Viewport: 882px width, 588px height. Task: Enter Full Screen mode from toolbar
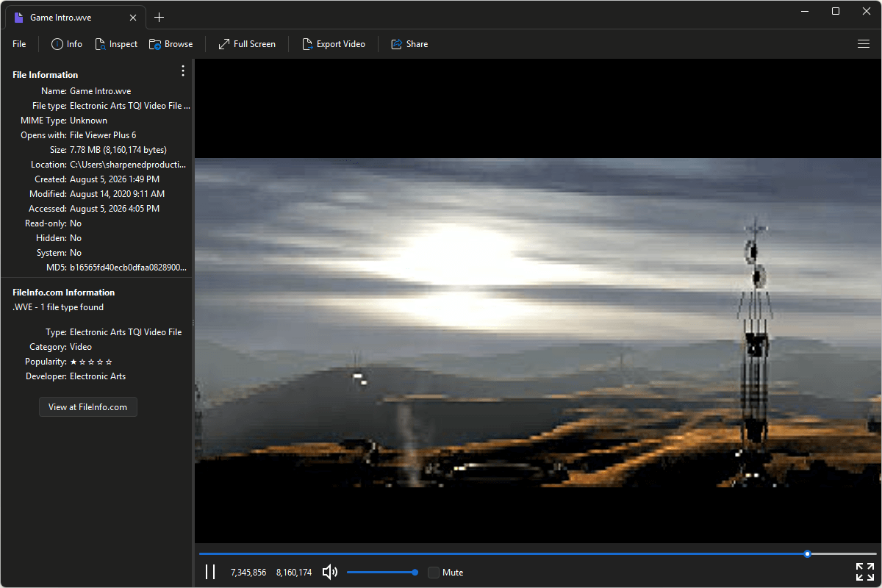(x=247, y=44)
